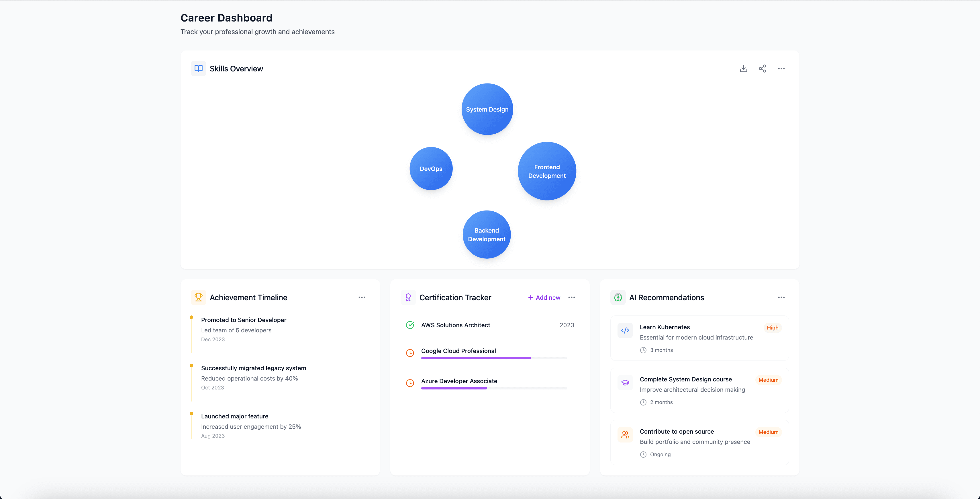Click the Certification Tracker ribbon icon
Image resolution: width=980 pixels, height=499 pixels.
[x=408, y=297]
